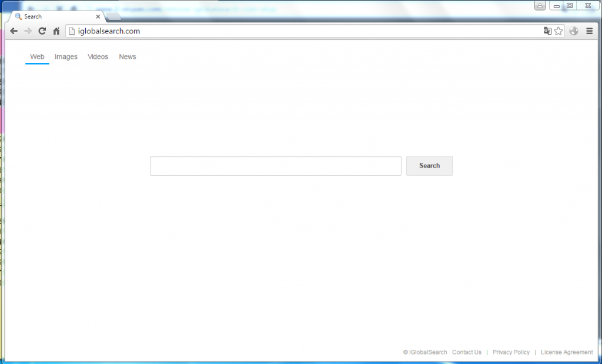
Task: Open the Privacy Policy link
Action: (x=511, y=352)
